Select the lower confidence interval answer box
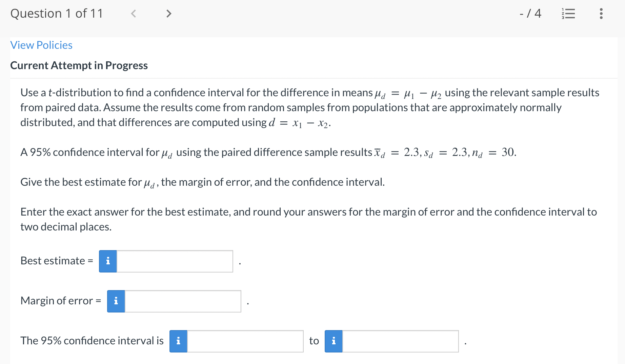The width and height of the screenshot is (625, 364). point(245,341)
